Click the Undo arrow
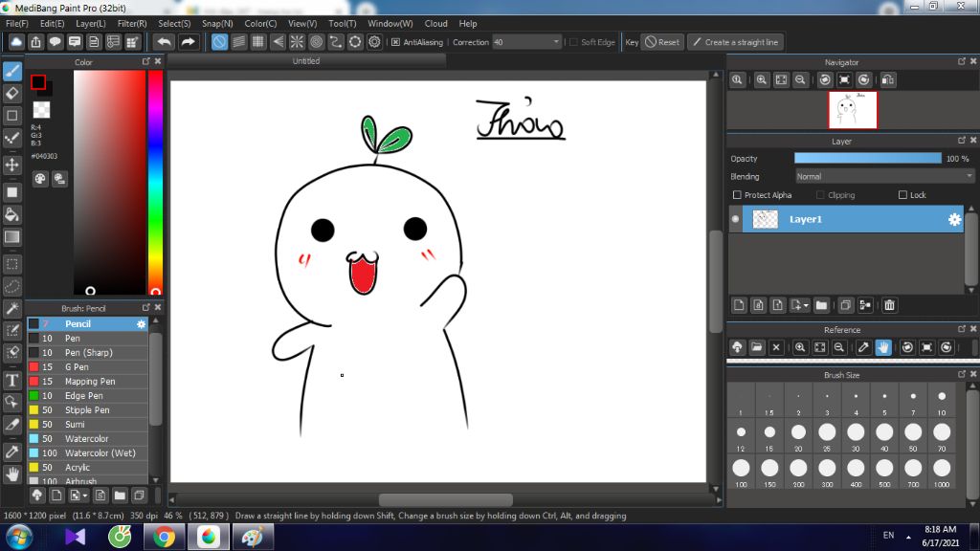The image size is (980, 551). [x=165, y=42]
